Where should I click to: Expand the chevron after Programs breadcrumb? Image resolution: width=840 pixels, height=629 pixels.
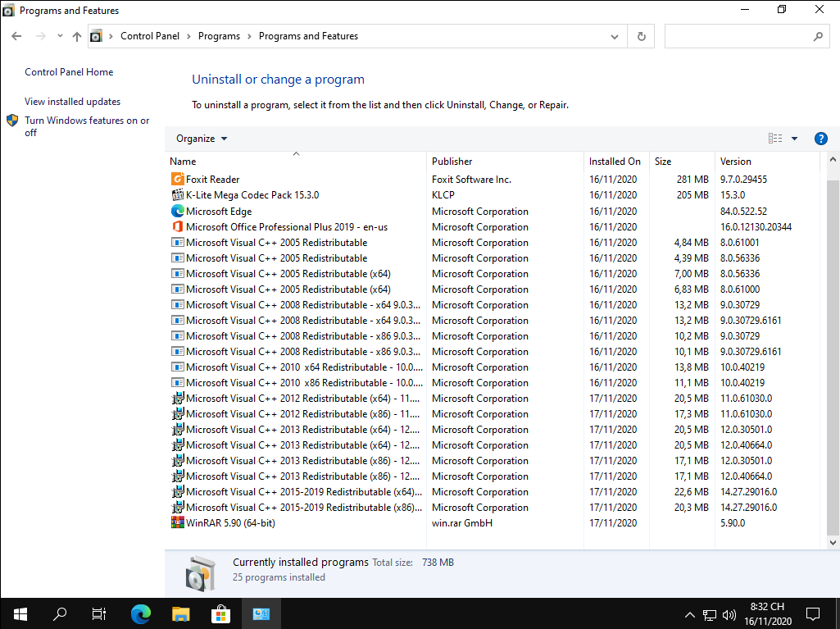click(x=250, y=36)
